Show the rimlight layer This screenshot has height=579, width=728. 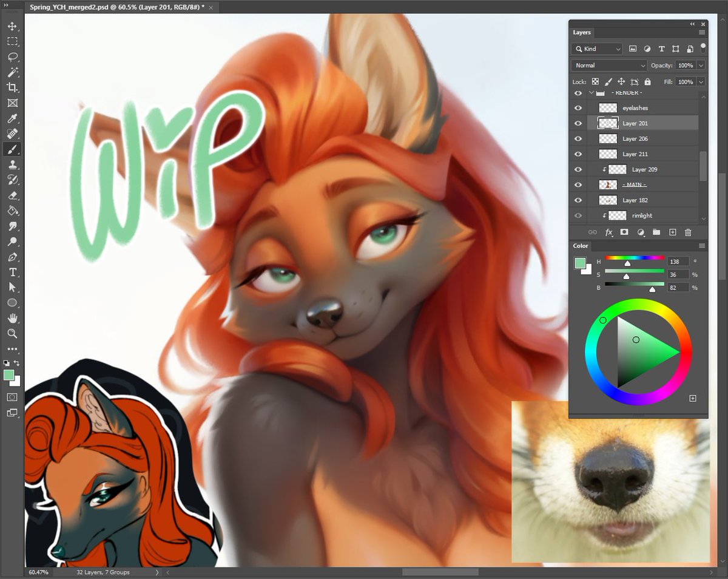coord(578,215)
